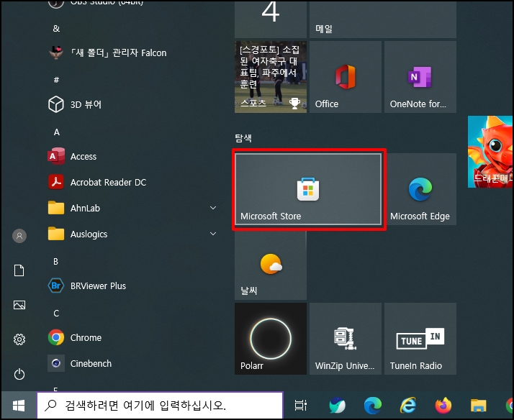Open Task View on the taskbar
The image size is (514, 420).
[x=301, y=406]
